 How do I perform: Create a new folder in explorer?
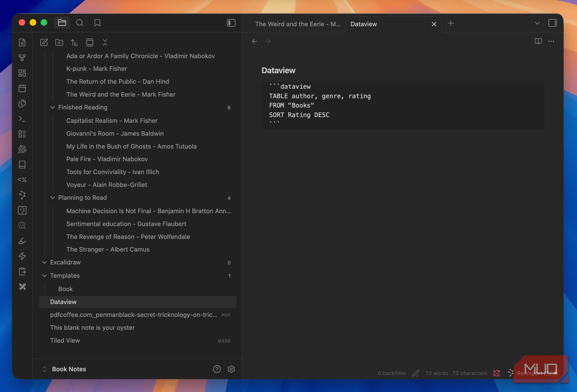pos(59,42)
